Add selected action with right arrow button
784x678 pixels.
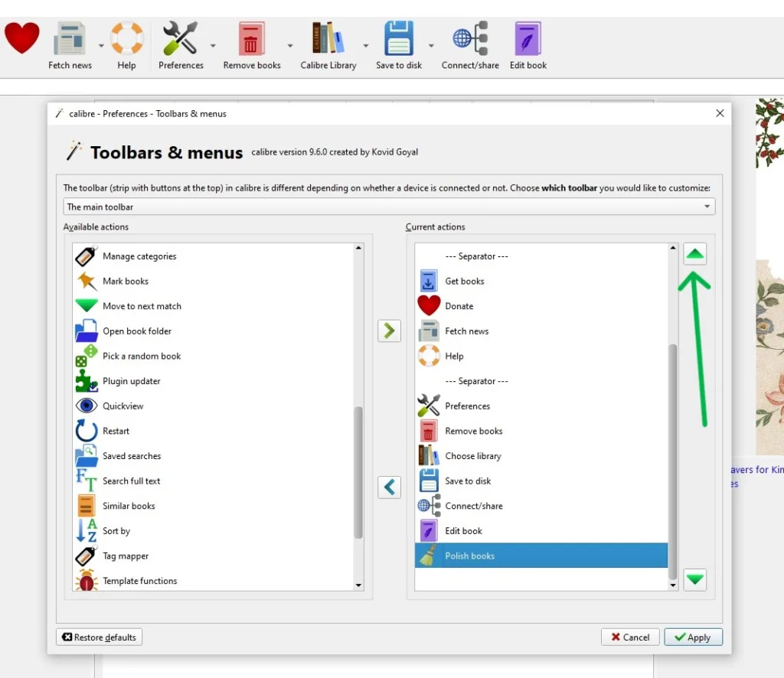[x=389, y=331]
